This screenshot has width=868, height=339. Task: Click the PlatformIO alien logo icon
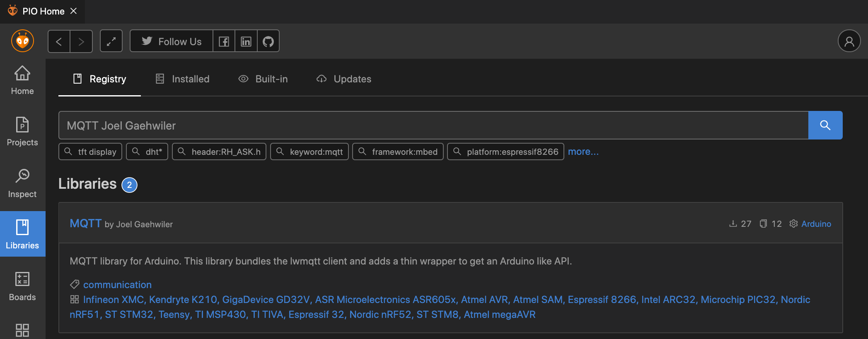(x=22, y=41)
